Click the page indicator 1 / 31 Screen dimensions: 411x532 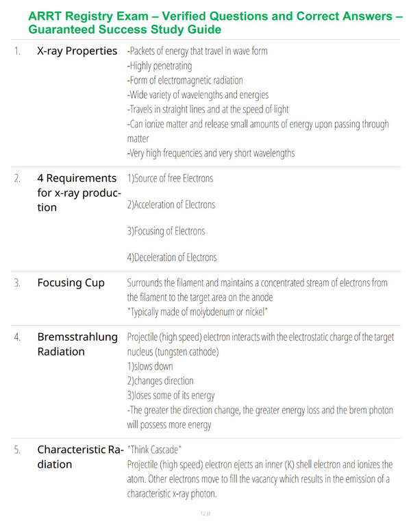(x=206, y=513)
